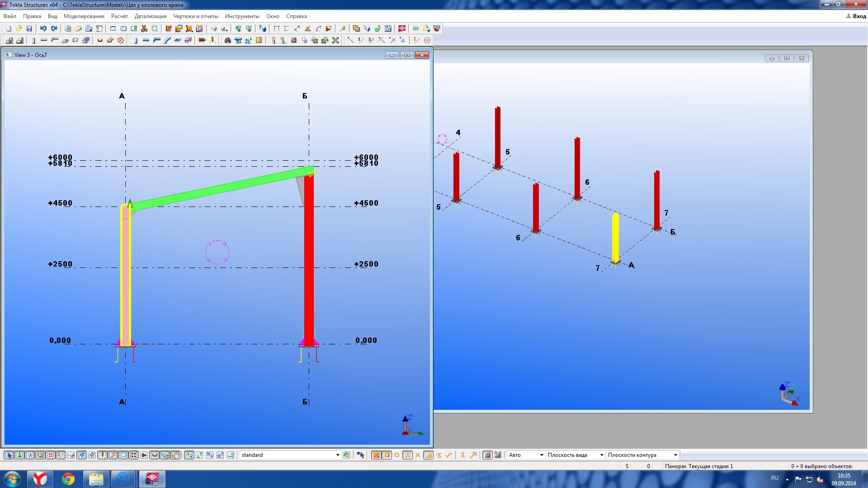The image size is (868, 488).
Task: Click the binoculars inquire icon
Action: click(x=227, y=40)
